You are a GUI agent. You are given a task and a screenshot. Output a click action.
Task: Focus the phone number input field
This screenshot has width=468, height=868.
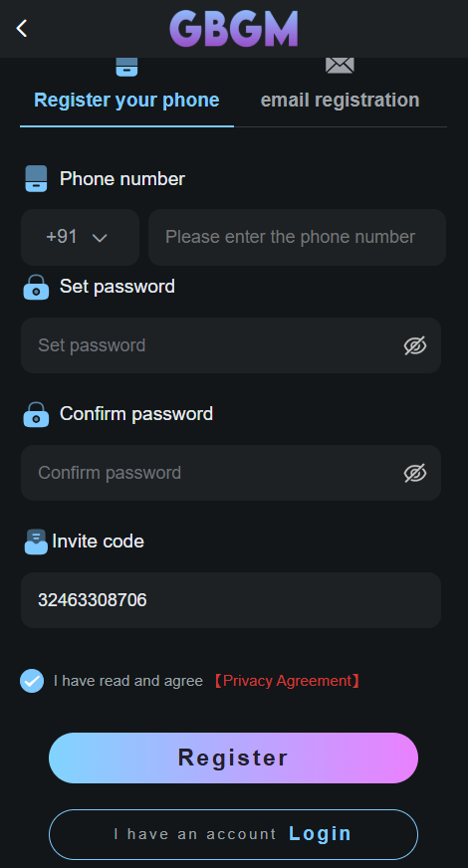[x=297, y=237]
